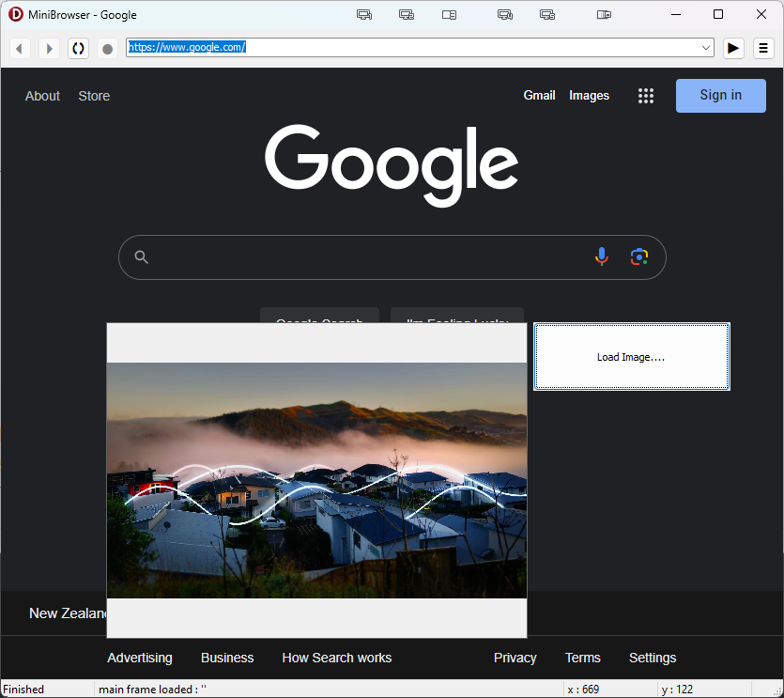Screen dimensions: 784x698
Task: Open the Settings footer menu
Action: [653, 658]
